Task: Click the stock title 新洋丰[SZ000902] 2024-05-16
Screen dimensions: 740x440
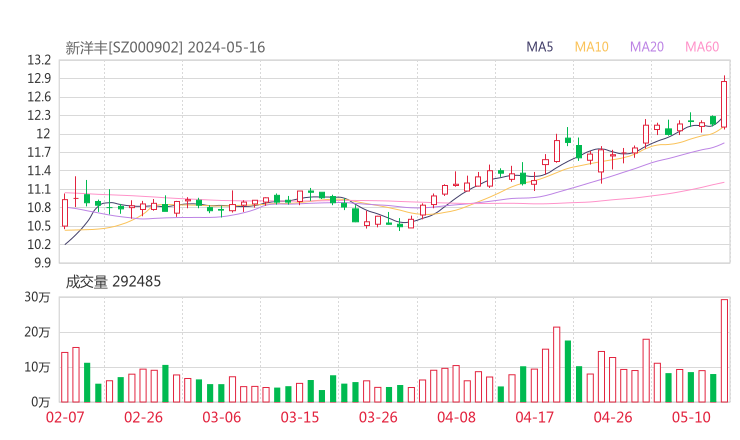Action: (x=165, y=48)
